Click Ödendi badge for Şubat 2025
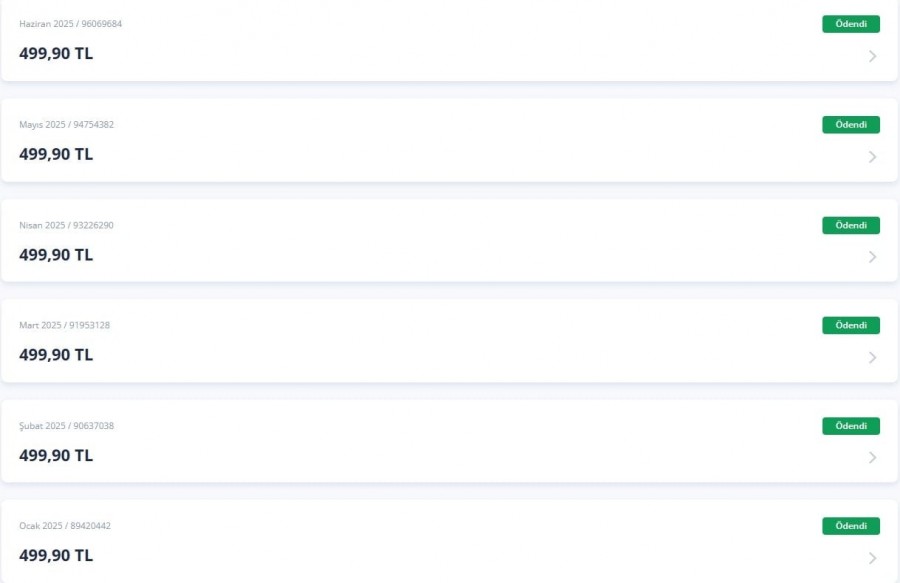 coord(851,426)
